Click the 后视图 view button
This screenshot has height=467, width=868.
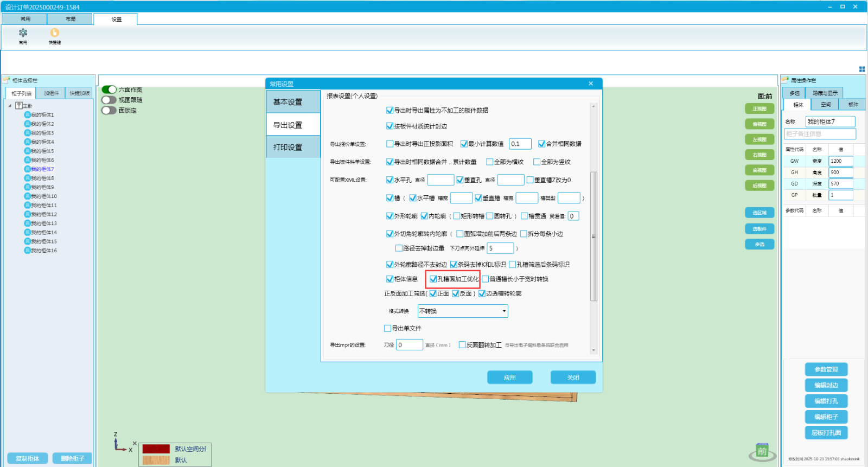coord(759,185)
